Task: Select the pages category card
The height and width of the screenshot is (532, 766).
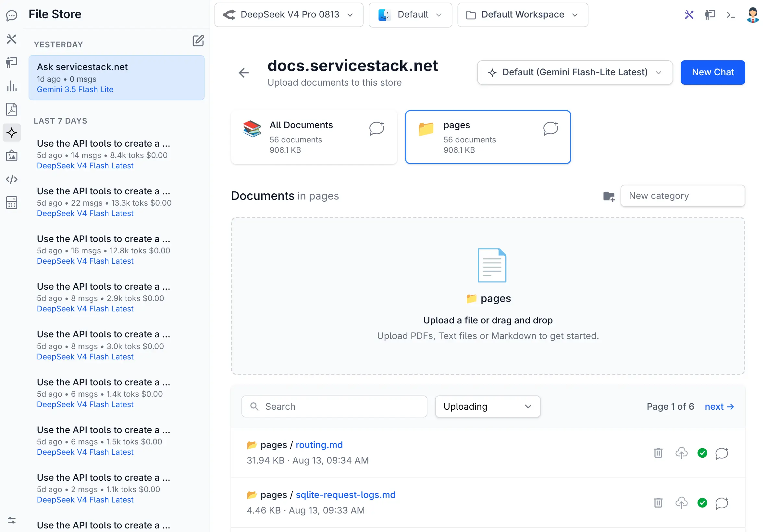Action: click(x=488, y=137)
